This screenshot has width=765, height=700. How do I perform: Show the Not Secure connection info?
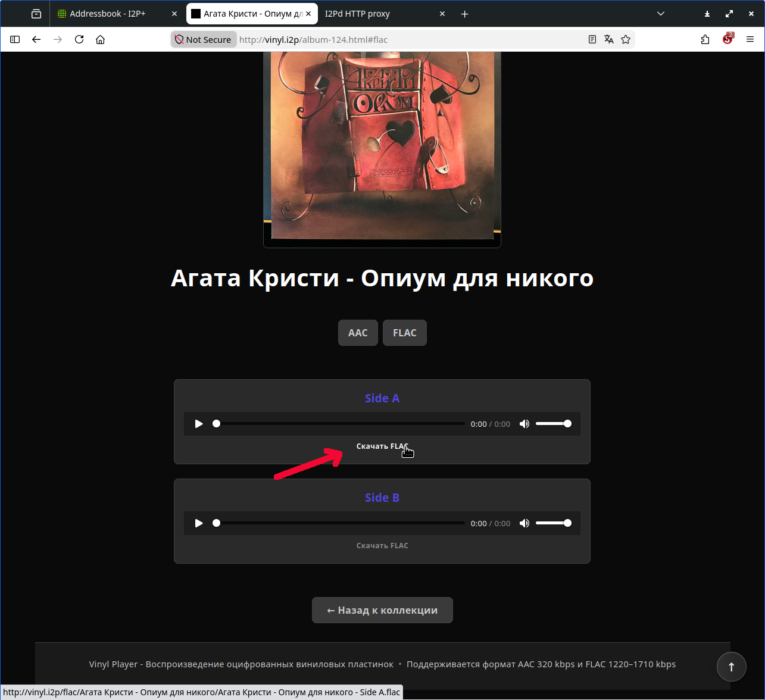(x=203, y=39)
